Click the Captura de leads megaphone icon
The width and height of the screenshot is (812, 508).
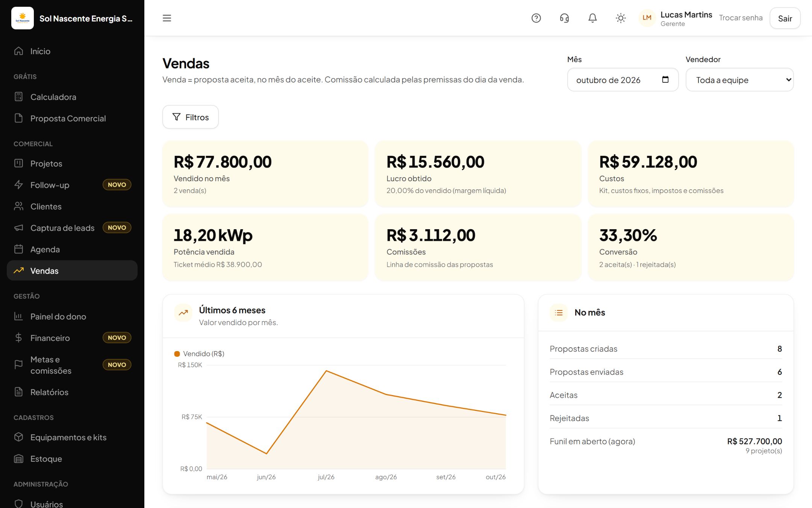tap(18, 228)
